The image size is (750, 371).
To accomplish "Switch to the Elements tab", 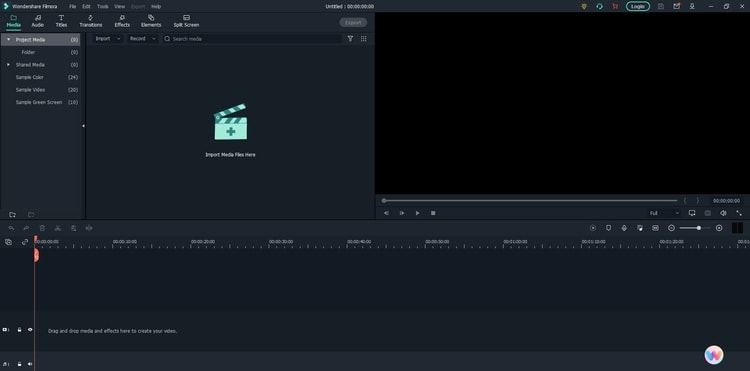I will pos(151,21).
